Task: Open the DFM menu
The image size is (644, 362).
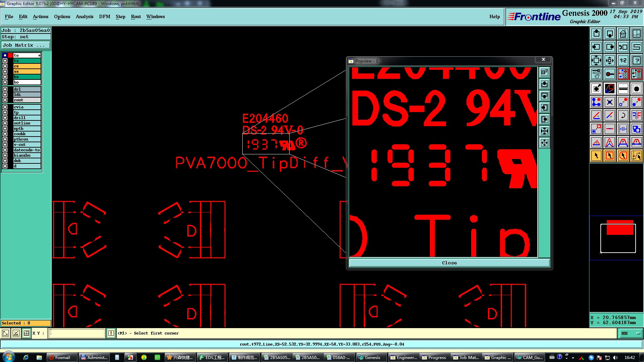Action: (x=105, y=16)
